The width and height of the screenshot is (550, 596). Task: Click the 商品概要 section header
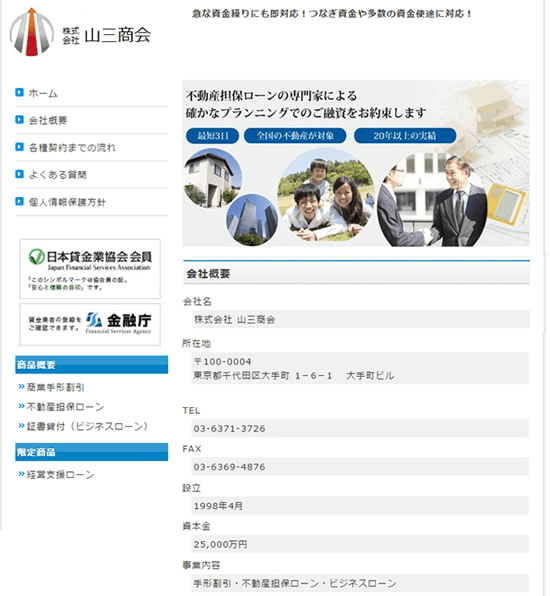[92, 365]
